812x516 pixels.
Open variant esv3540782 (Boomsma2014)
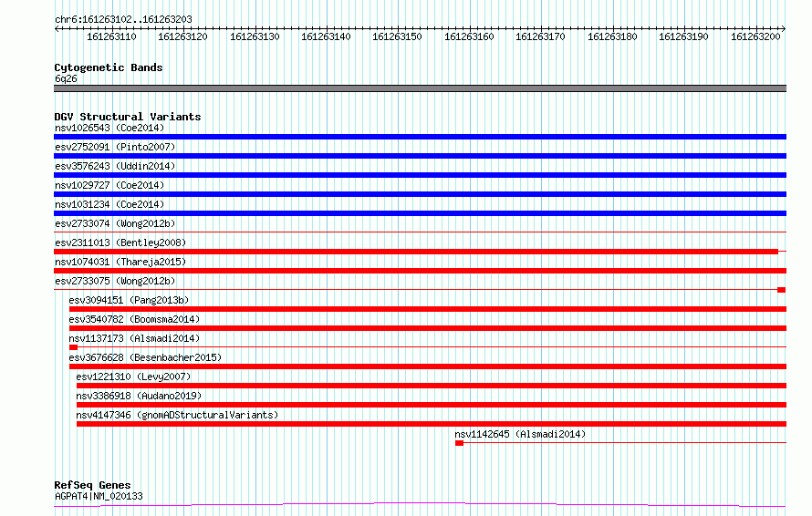coord(134,319)
